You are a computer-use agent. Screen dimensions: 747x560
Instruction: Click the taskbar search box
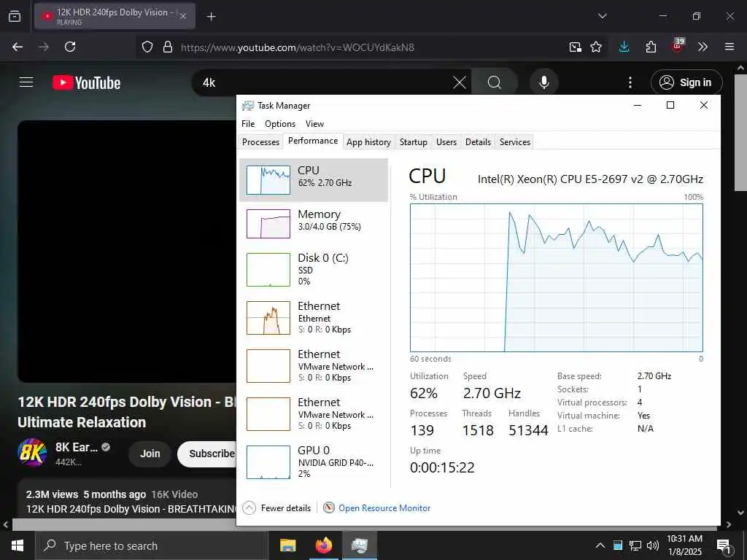coord(152,545)
